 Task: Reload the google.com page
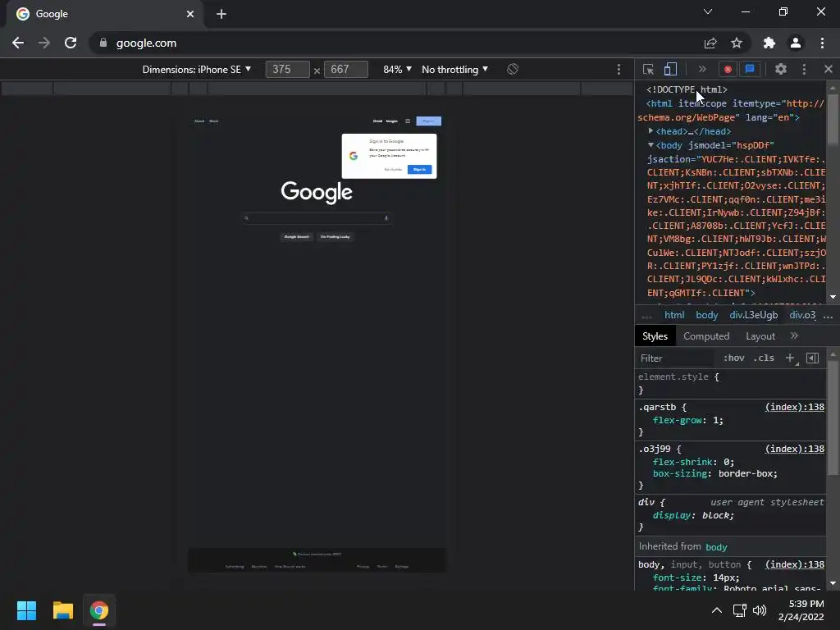[71, 43]
